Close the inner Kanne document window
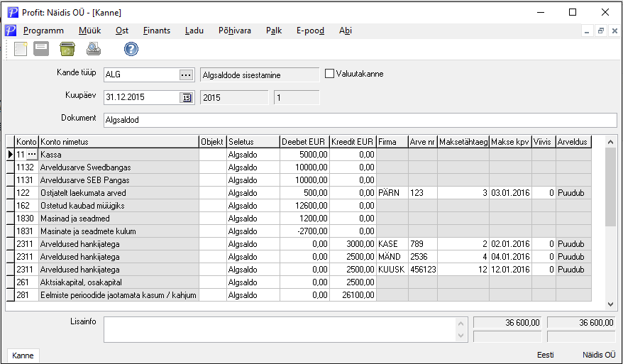 click(614, 31)
